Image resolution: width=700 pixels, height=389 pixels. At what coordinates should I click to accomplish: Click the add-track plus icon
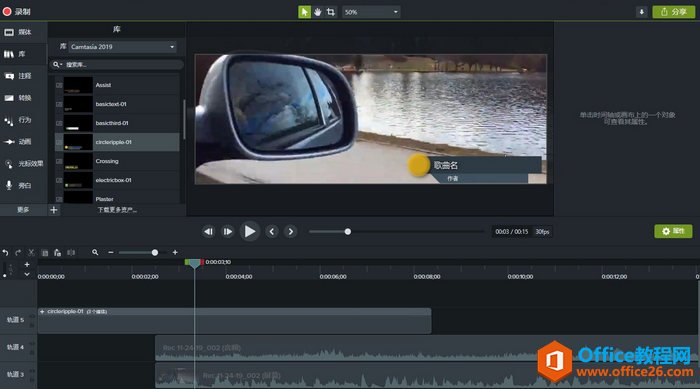tap(27, 264)
